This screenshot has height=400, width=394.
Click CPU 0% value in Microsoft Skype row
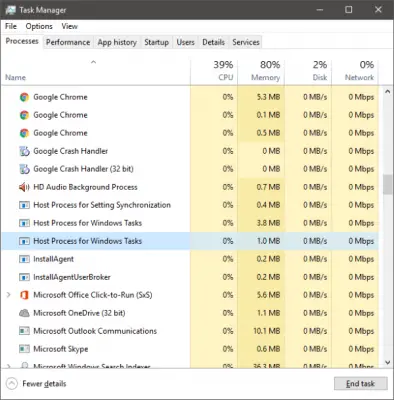pyautogui.click(x=228, y=349)
